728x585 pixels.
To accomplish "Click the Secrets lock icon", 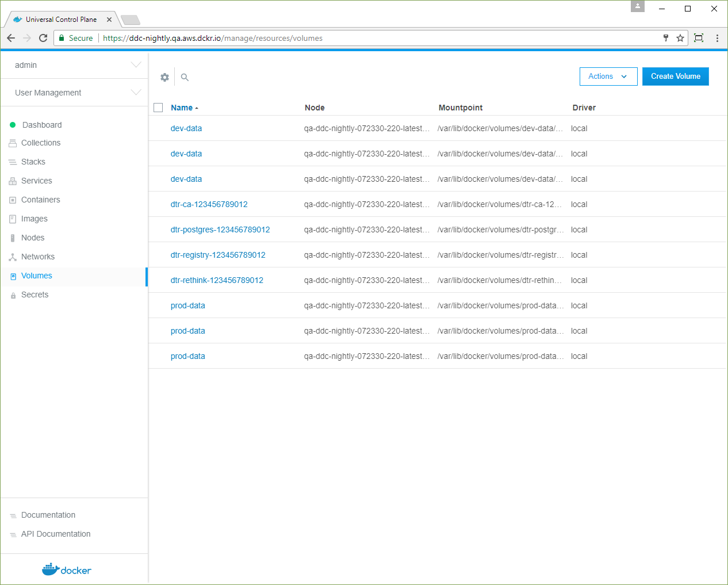I will (x=13, y=295).
